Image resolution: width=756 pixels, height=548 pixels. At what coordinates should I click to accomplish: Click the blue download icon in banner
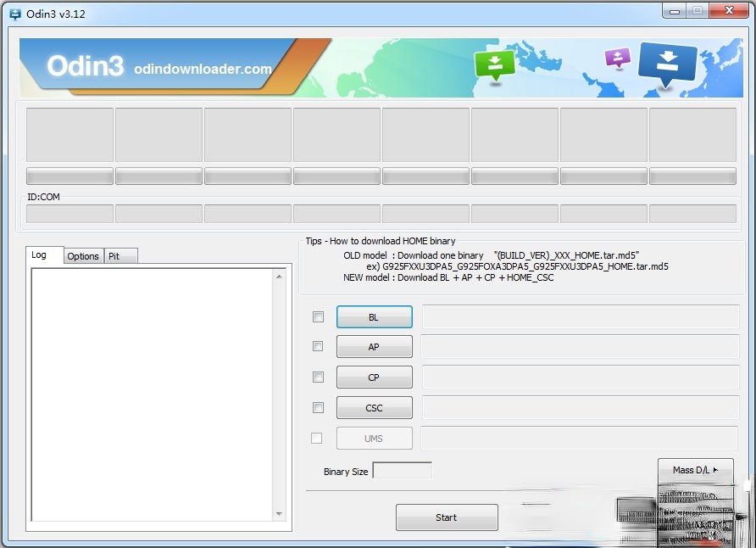click(667, 64)
